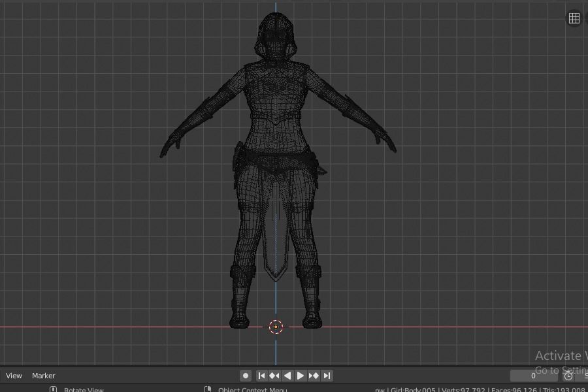Click the grid icon in top-right corner

[574, 18]
